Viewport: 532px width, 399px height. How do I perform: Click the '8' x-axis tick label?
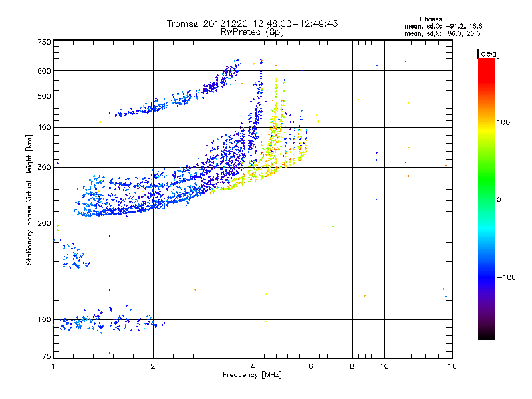pyautogui.click(x=352, y=366)
